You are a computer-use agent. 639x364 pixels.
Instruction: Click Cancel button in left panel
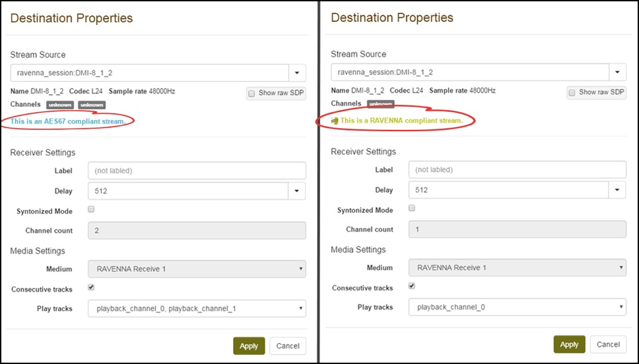(288, 346)
